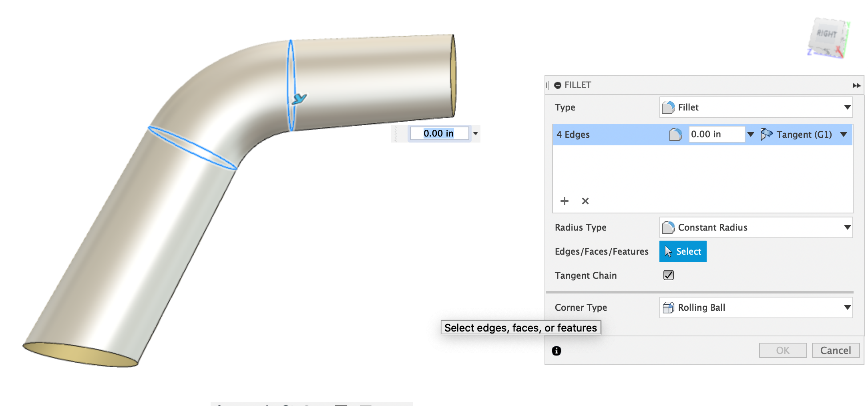Click the Rolling Ball corner type icon
The height and width of the screenshot is (406, 868).
click(x=668, y=308)
